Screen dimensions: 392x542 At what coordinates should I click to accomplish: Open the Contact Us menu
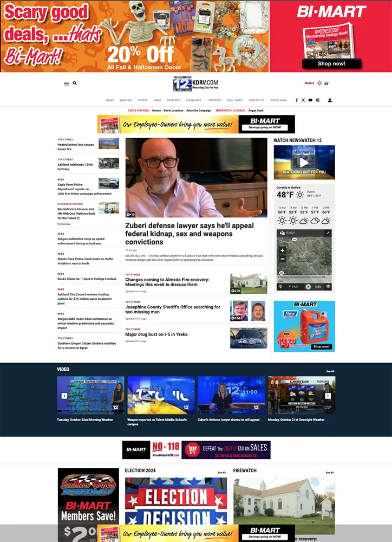[x=256, y=100]
